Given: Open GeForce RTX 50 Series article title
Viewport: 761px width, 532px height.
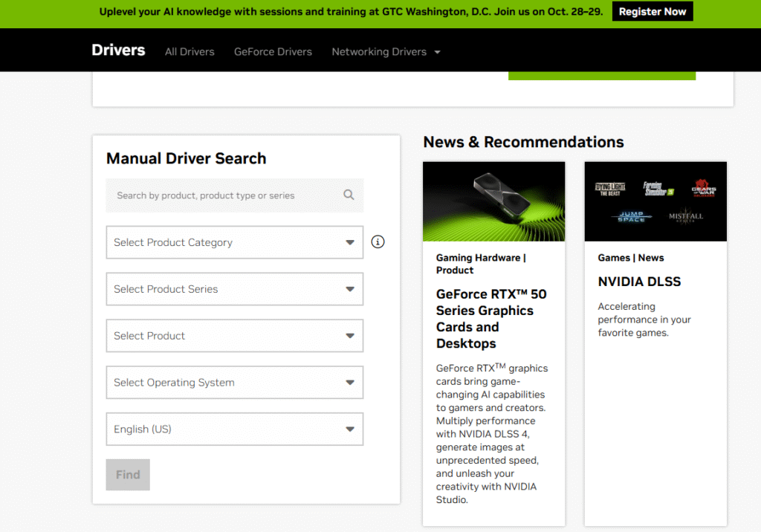Looking at the screenshot, I should pos(490,319).
